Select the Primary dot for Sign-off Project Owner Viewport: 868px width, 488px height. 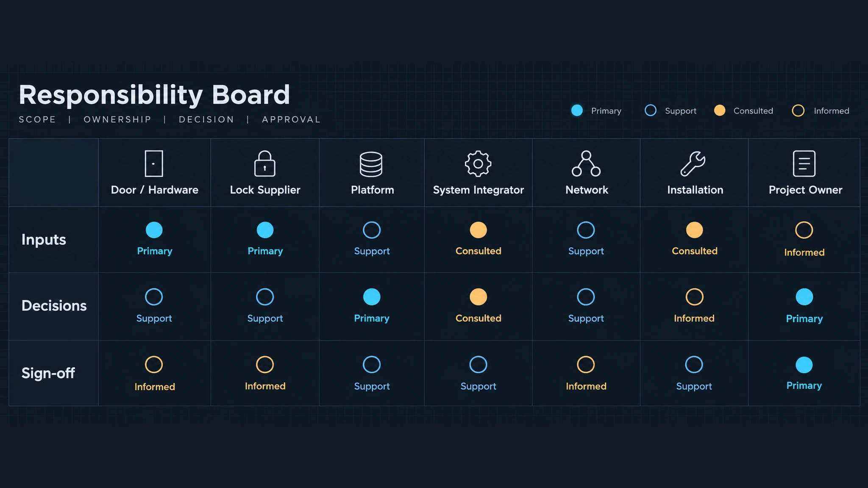click(804, 365)
